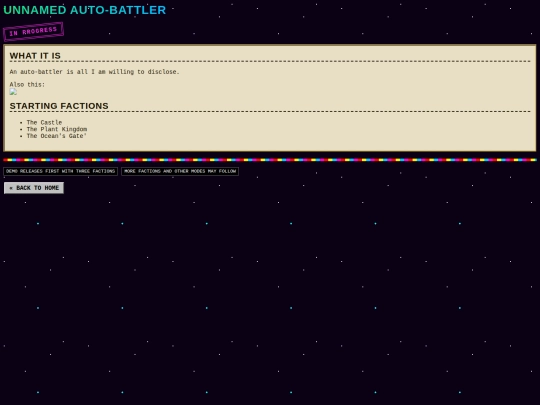Click the 'In Progress' stamp badge
Viewport: 540px width, 405px height.
click(33, 31)
